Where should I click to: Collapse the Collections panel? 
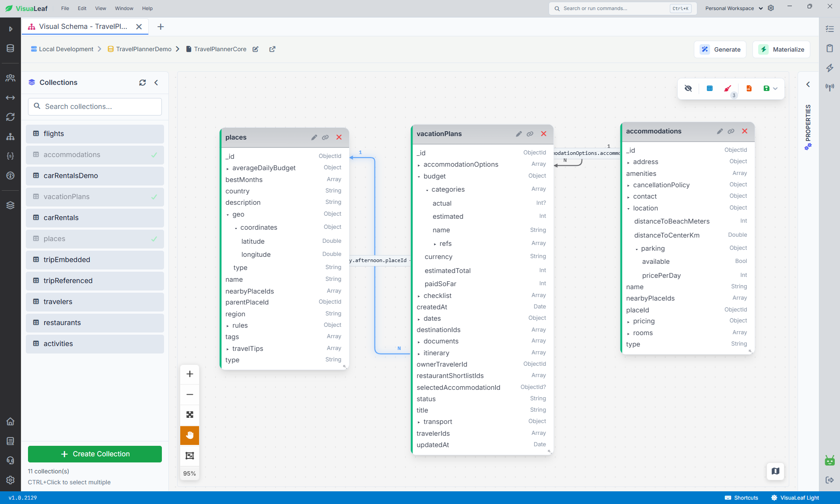(156, 83)
